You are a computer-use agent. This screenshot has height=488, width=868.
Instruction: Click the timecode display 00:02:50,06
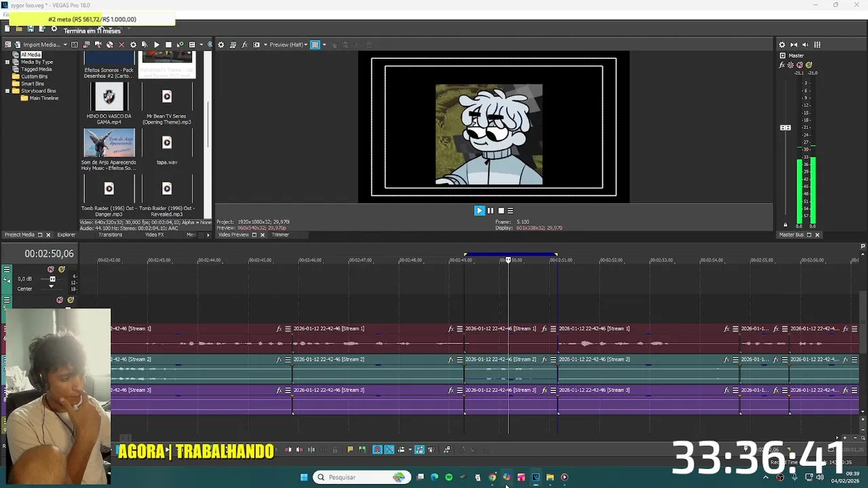tap(49, 253)
